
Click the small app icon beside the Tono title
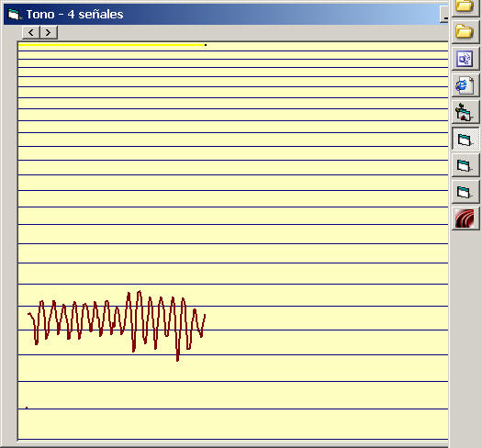coord(14,14)
